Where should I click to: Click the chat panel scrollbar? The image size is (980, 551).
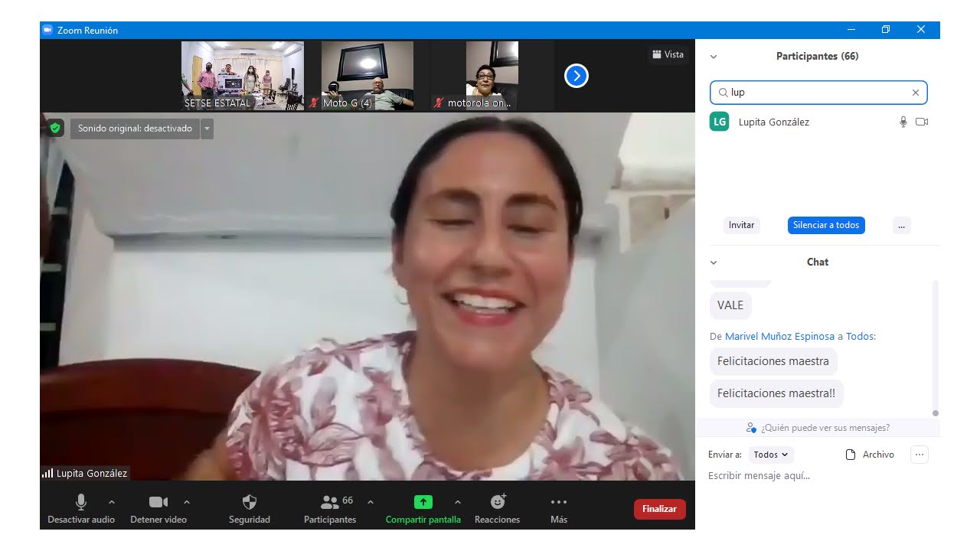[x=936, y=348]
